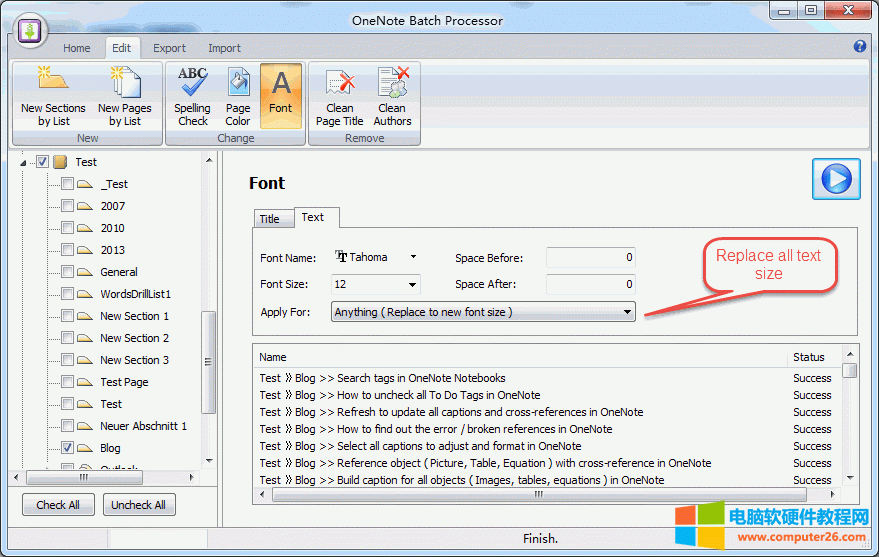879x557 pixels.
Task: Open the Font Name dropdown
Action: pos(413,257)
